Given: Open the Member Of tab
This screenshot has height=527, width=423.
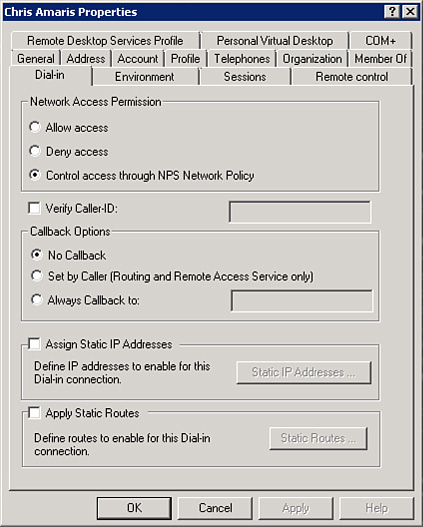Looking at the screenshot, I should pyautogui.click(x=381, y=59).
